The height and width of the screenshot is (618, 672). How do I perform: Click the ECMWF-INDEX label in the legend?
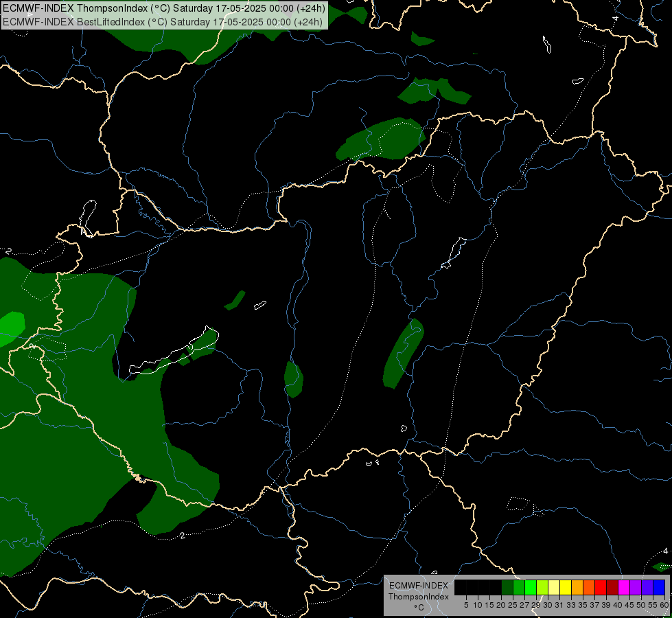pyautogui.click(x=419, y=586)
